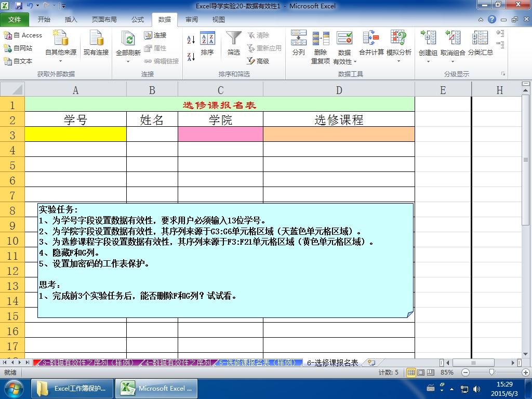Image resolution: width=532 pixels, height=399 pixels.
Task: Toggle the 筛选 filter funnel
Action: (233, 43)
